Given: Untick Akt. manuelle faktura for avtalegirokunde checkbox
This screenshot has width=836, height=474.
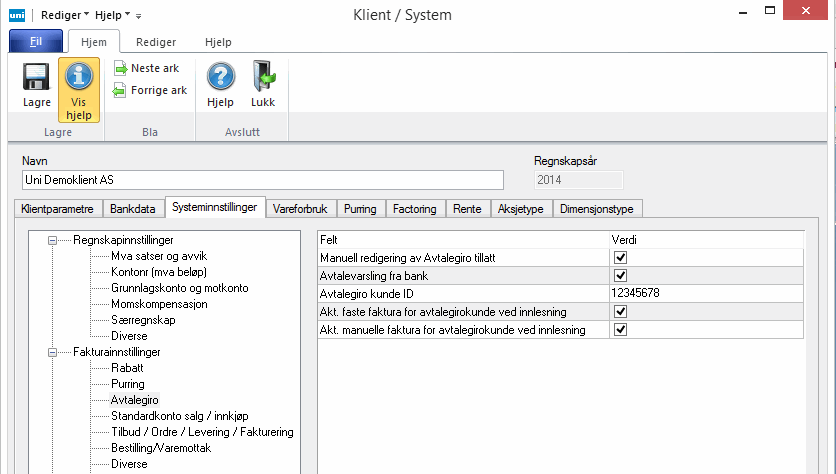Looking at the screenshot, I should 620,330.
